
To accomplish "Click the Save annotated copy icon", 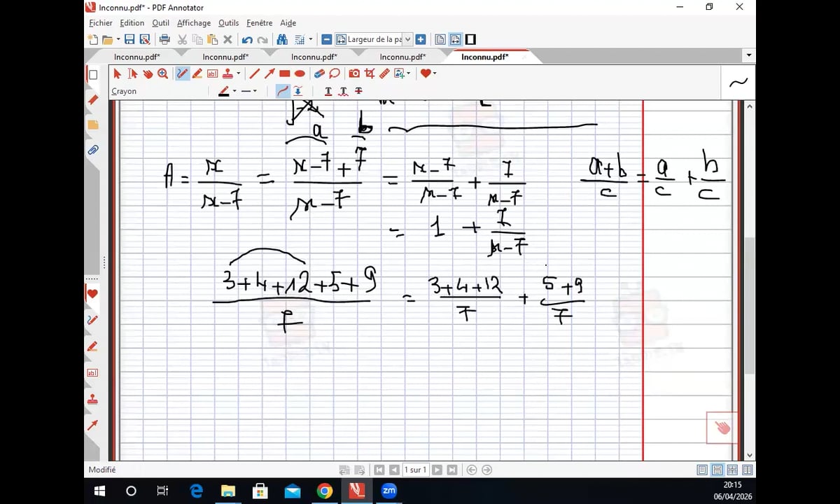I will 145,40.
